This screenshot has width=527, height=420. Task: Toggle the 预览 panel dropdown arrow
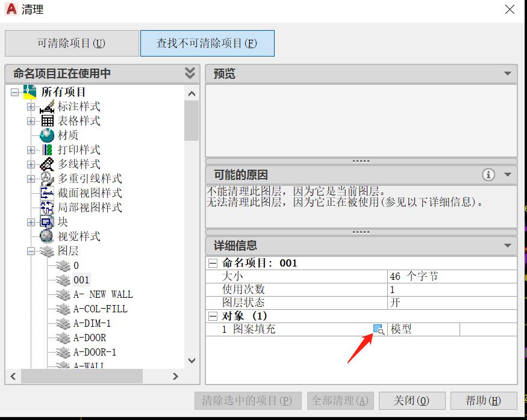click(508, 73)
